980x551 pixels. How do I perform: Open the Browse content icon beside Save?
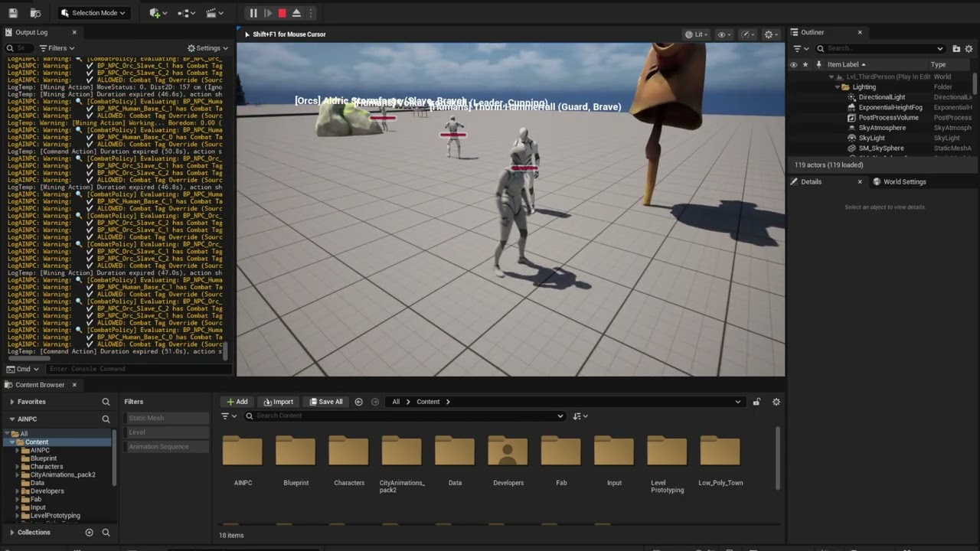click(x=35, y=13)
